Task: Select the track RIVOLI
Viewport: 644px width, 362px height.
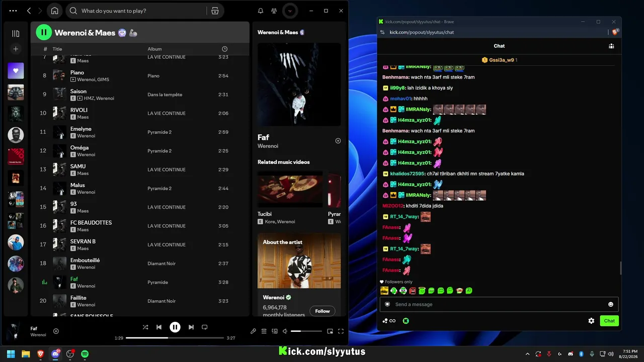Action: (x=79, y=110)
